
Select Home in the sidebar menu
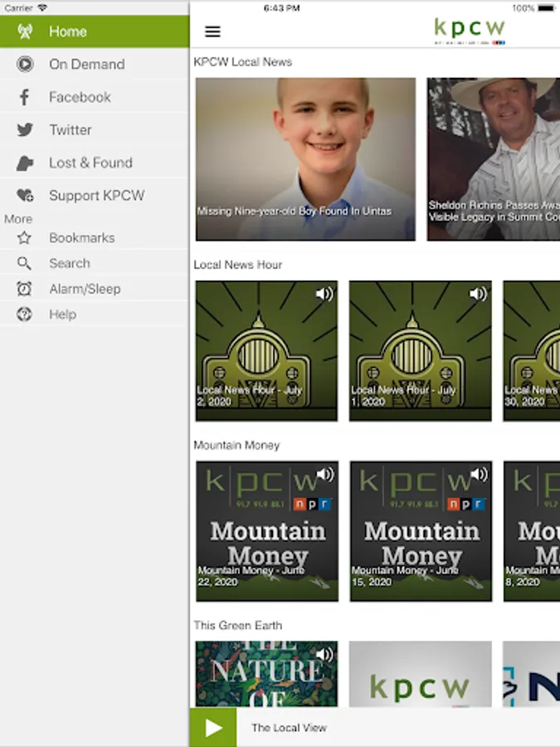pos(95,32)
